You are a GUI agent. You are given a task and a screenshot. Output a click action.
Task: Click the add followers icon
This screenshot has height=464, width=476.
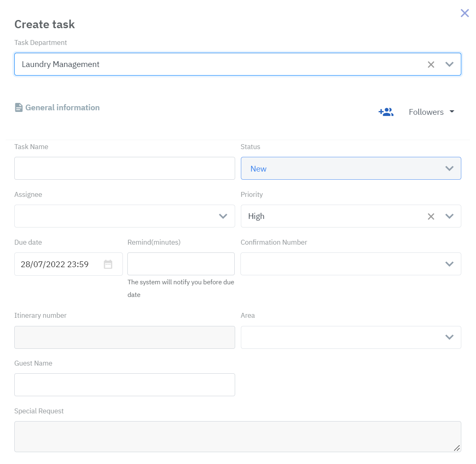click(x=386, y=112)
